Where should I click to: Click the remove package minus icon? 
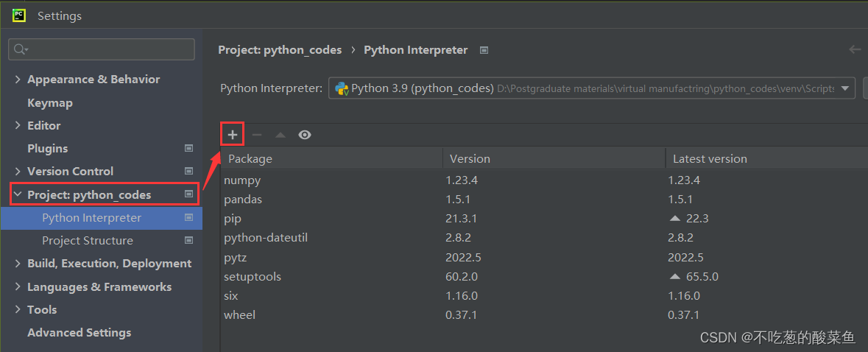pyautogui.click(x=257, y=135)
